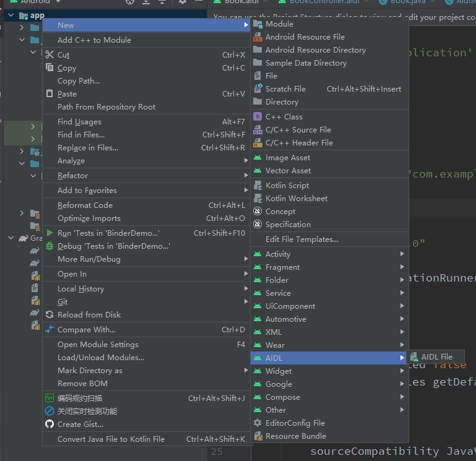
Task: Click the Module icon in New submenu
Action: point(257,24)
